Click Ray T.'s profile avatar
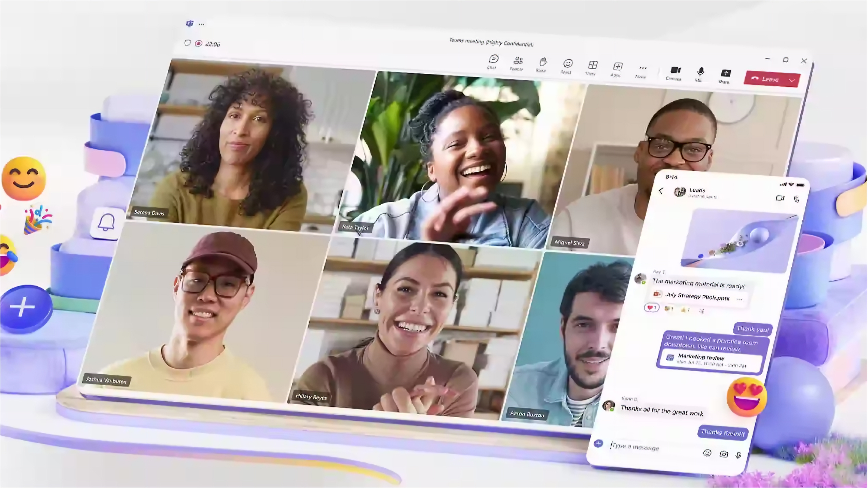This screenshot has height=488, width=868. [x=640, y=278]
